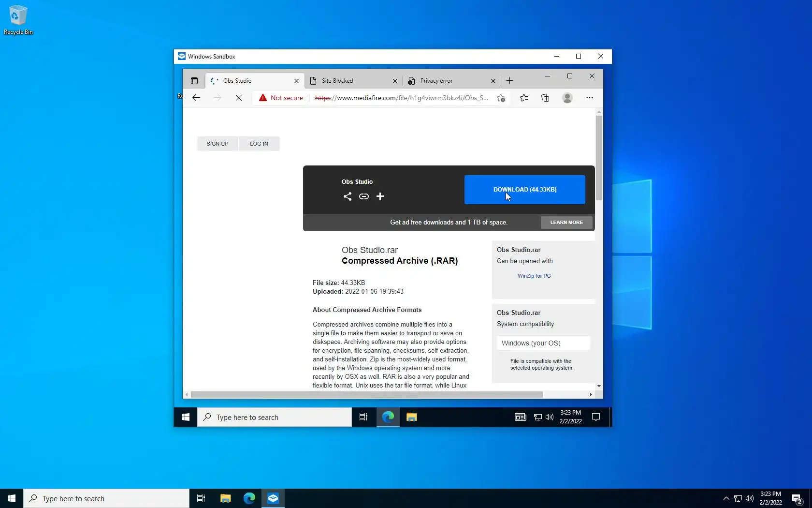Screen dimensions: 812x508
Task: Click the Not secure warning icon
Action: click(x=263, y=98)
